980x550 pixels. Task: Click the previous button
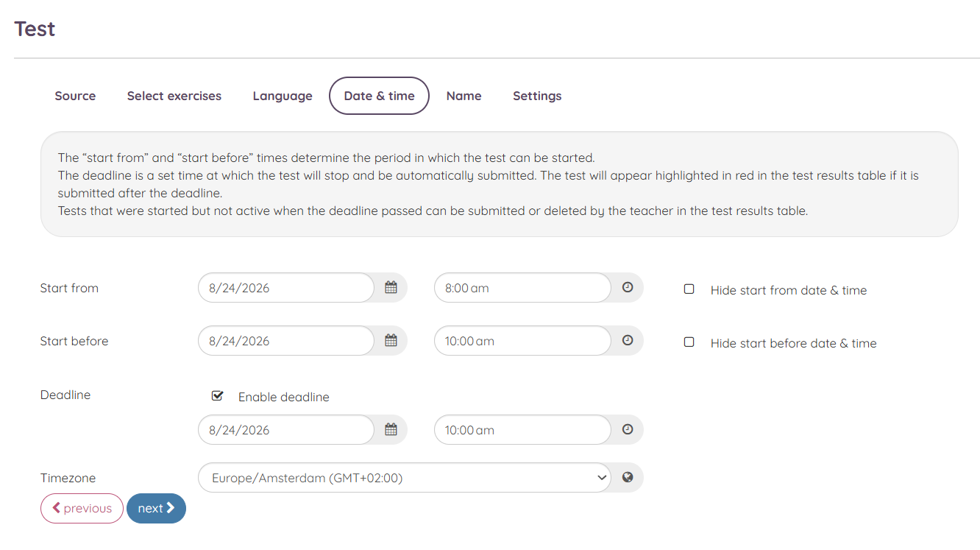coord(82,508)
